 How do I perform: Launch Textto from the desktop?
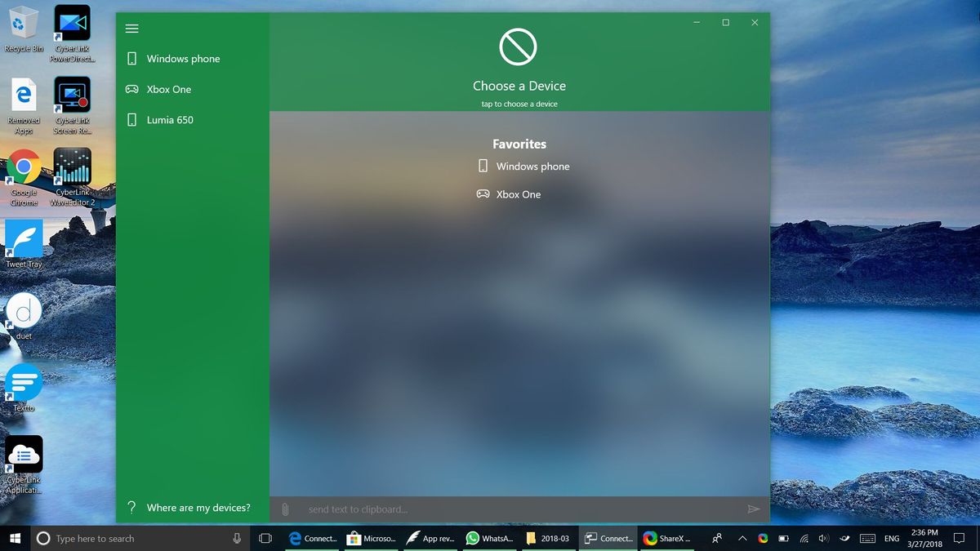tap(23, 384)
